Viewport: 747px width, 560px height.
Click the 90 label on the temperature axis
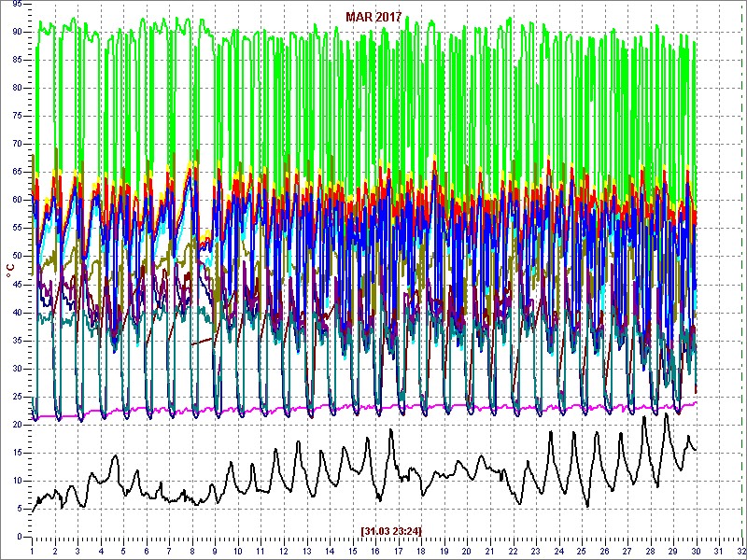tap(18, 32)
